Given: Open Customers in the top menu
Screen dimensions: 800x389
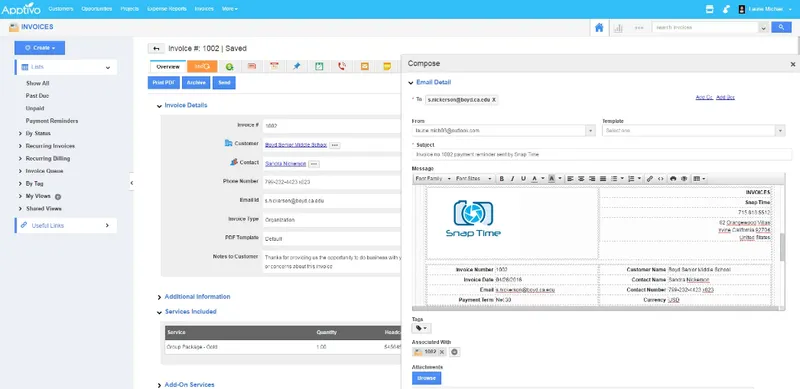Looking at the screenshot, I should [x=61, y=9].
